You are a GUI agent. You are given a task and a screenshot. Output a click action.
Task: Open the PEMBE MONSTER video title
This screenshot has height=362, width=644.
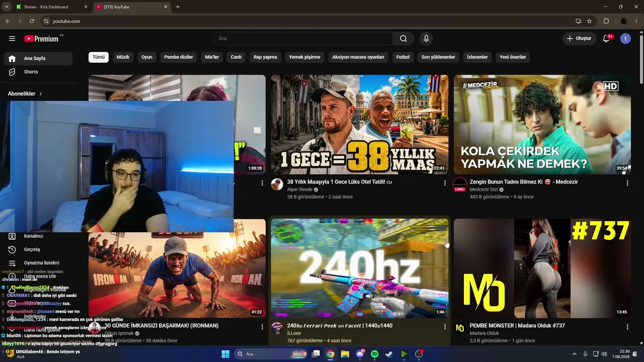coord(517,326)
